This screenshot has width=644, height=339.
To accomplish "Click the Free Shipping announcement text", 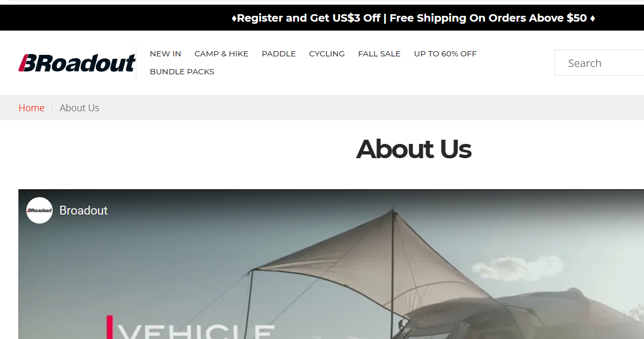I will 488,18.
